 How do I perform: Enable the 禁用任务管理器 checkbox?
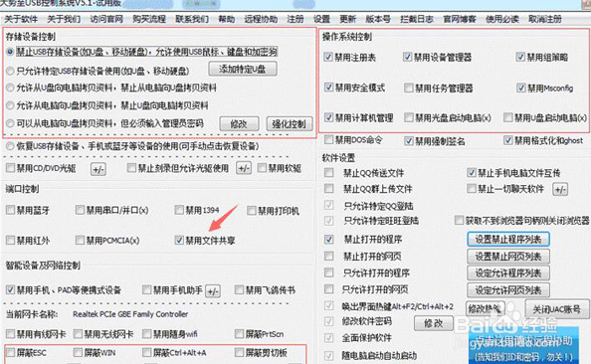[x=409, y=88]
